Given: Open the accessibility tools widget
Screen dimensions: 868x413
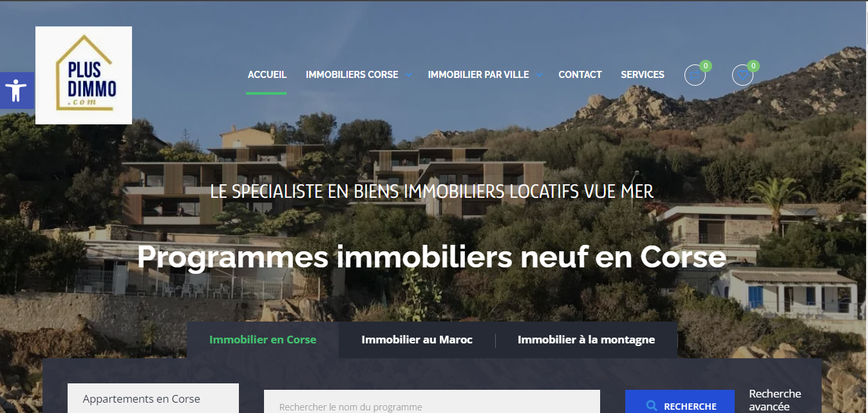Looking at the screenshot, I should coord(16,90).
